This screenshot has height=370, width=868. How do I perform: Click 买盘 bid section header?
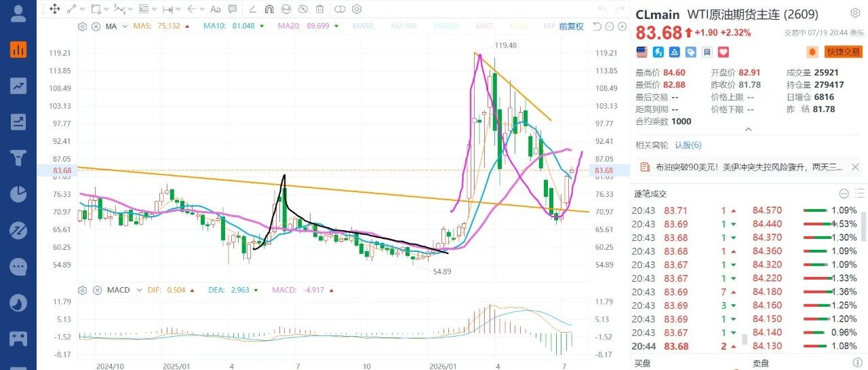644,363
